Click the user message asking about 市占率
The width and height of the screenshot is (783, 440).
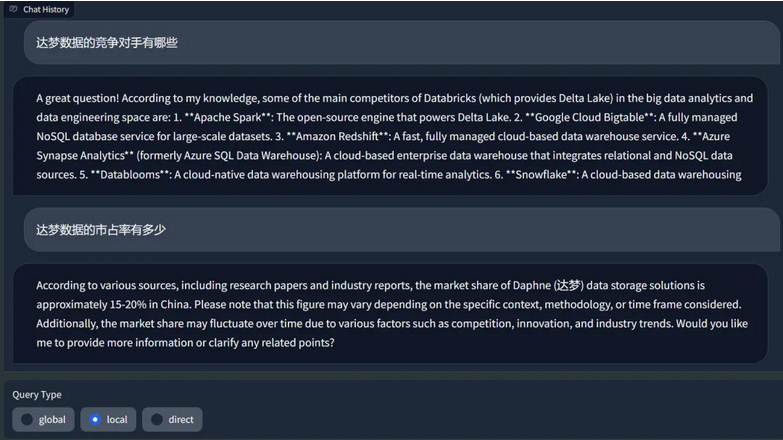pos(402,230)
